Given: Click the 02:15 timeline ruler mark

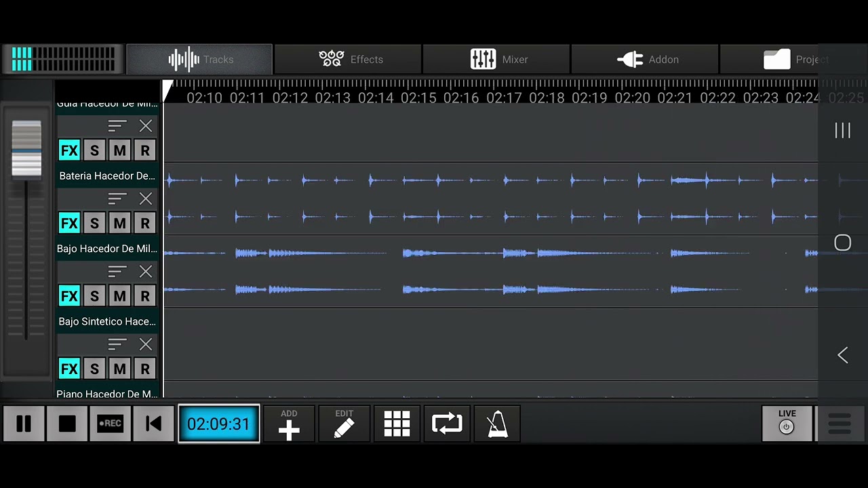Looking at the screenshot, I should tap(418, 98).
